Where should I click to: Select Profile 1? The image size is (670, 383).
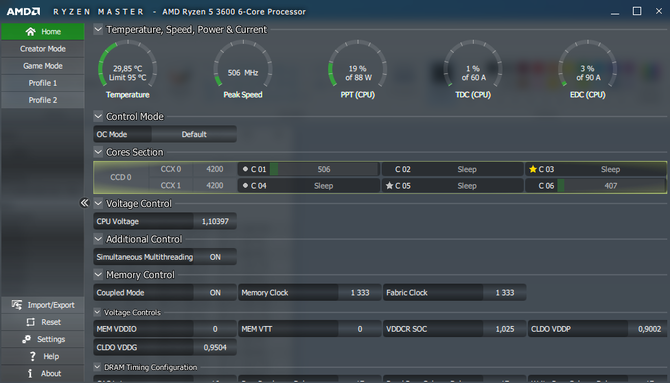pyautogui.click(x=43, y=83)
